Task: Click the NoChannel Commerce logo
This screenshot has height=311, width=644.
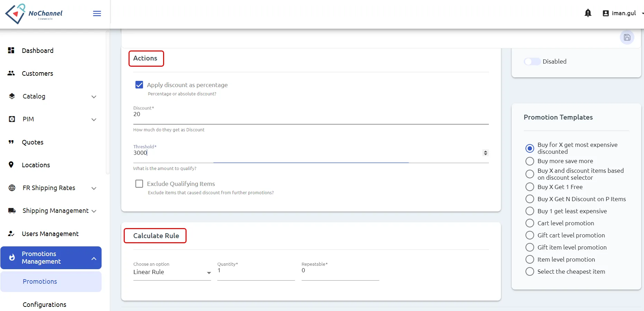Action: point(34,14)
